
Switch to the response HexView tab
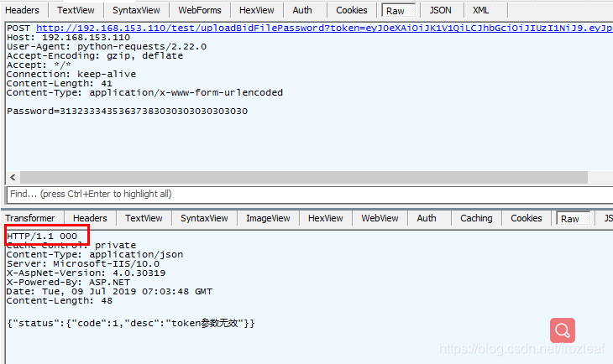[x=326, y=218]
